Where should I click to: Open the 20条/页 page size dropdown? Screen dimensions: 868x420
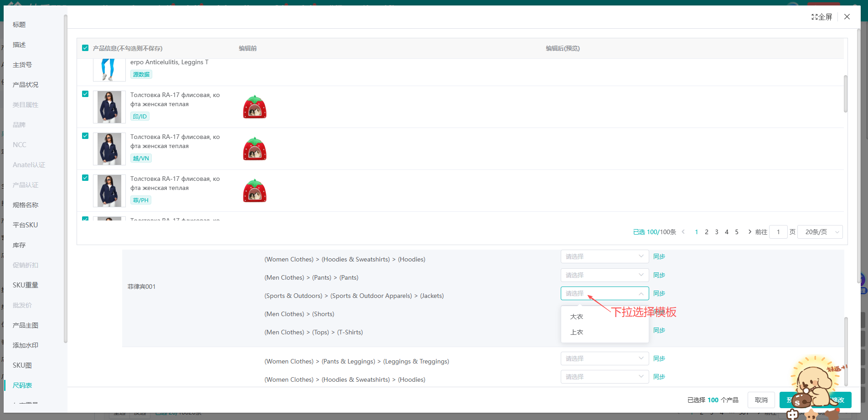820,232
